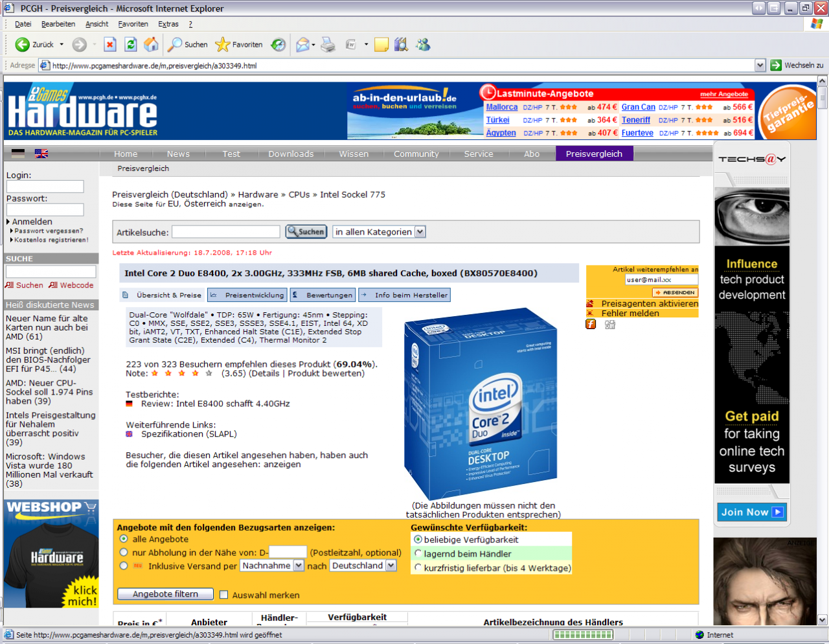The width and height of the screenshot is (829, 644).
Task: Click the Suchen button beside Artikelsuche
Action: 306,232
